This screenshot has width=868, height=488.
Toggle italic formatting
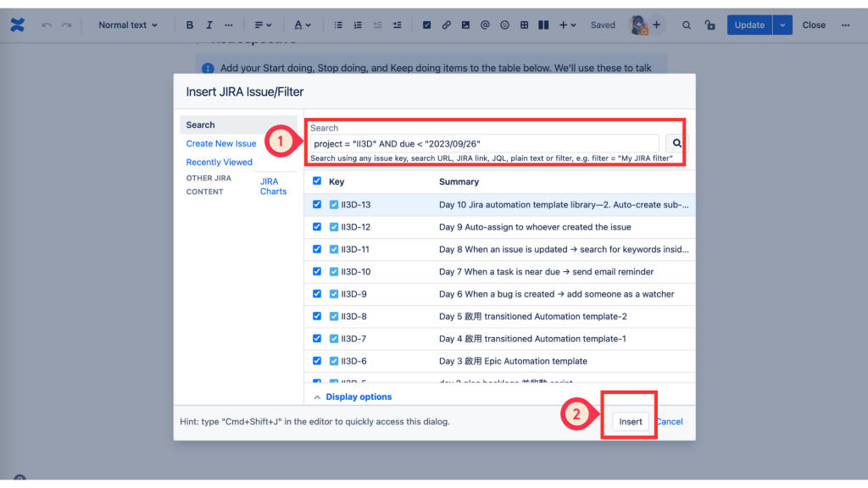[x=209, y=25]
